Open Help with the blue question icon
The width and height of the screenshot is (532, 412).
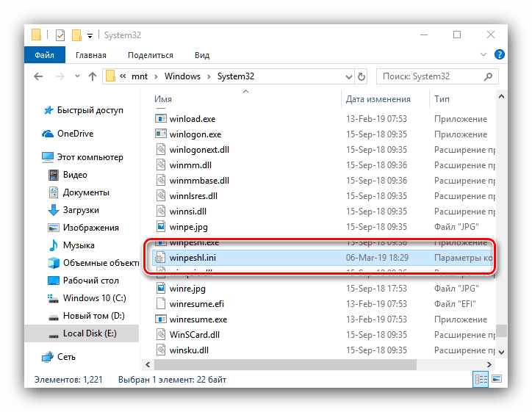coord(499,54)
